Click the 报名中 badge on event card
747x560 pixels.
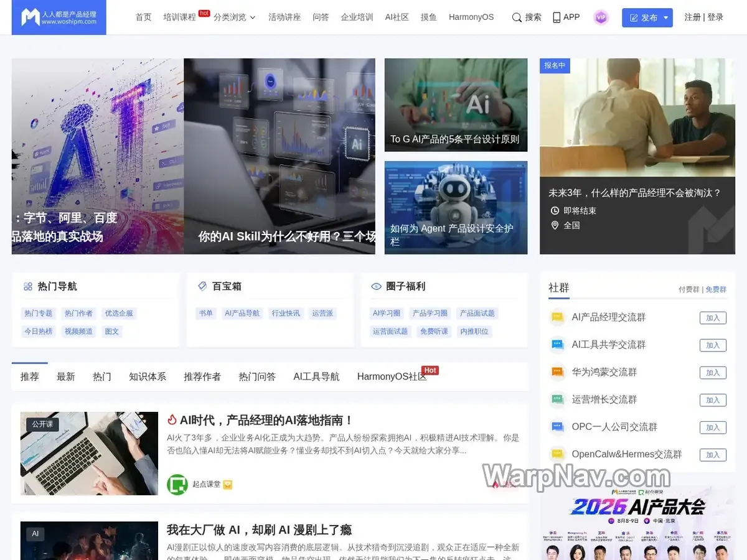click(555, 65)
